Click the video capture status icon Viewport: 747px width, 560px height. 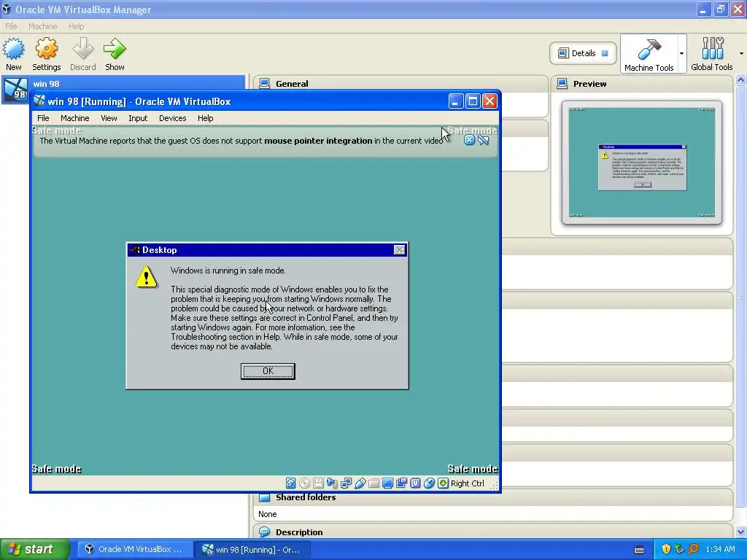tap(402, 483)
